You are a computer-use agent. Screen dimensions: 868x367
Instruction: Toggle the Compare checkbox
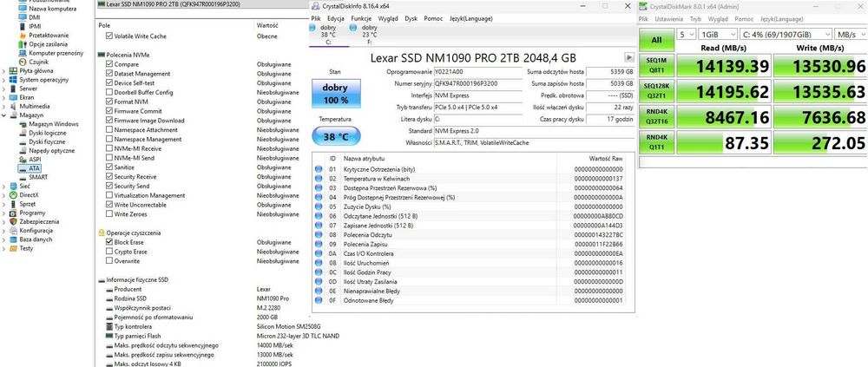point(109,64)
